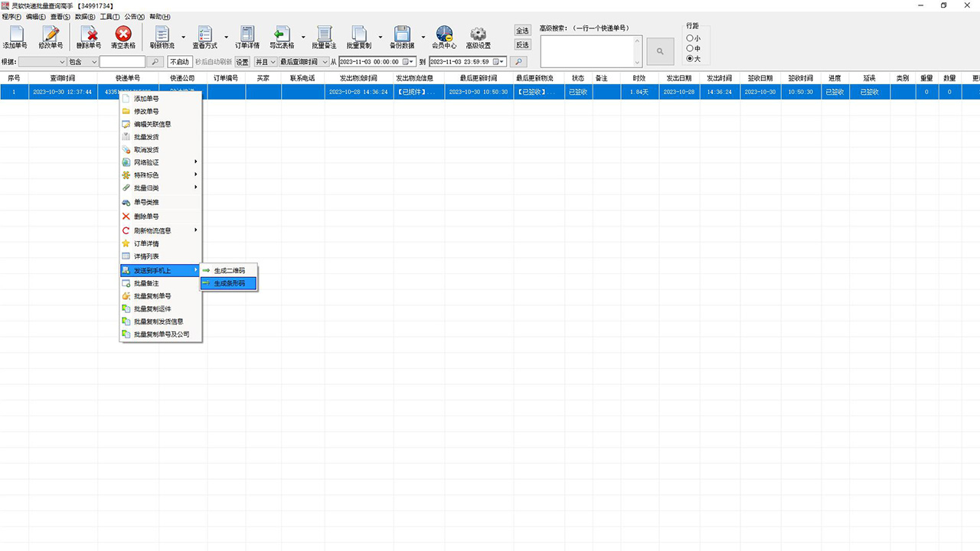Click the 清空表格 red X icon

pyautogui.click(x=122, y=36)
